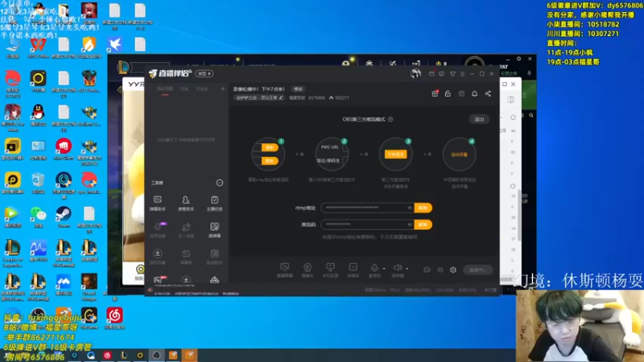
Task: Edit the game category tag pencil
Action: (x=281, y=97)
